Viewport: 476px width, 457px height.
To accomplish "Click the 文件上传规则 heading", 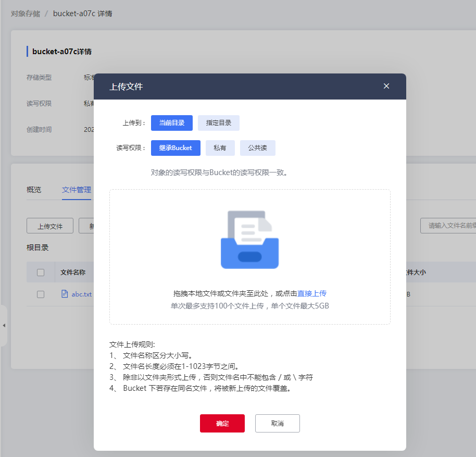I will pyautogui.click(x=132, y=344).
